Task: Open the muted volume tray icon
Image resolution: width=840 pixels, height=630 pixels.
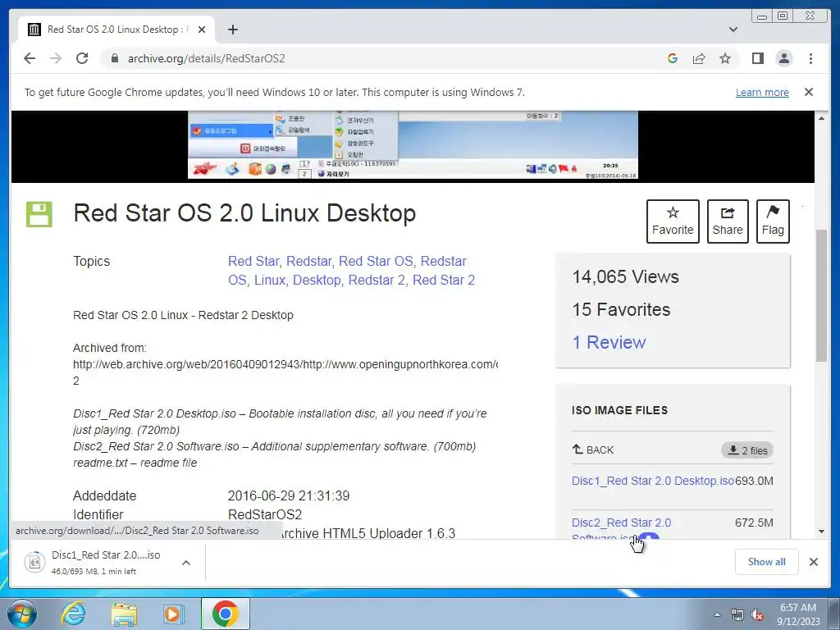Action: click(x=757, y=615)
